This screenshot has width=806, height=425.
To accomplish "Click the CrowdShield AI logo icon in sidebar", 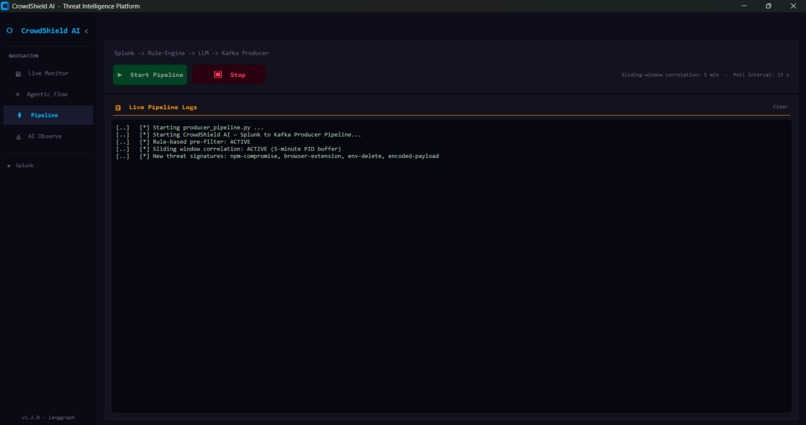I will pyautogui.click(x=9, y=31).
